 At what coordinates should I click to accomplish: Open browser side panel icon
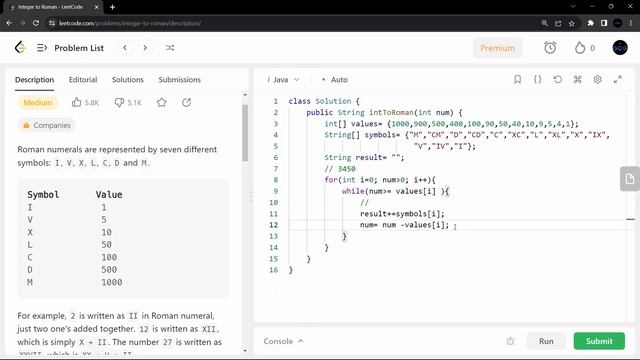[x=604, y=23]
